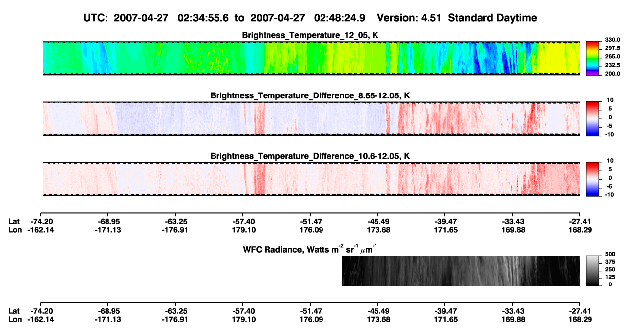Viewport: 644px width, 330px height.
Task: Click latitude "-27.41" on axis below WFC panel
Action: click(x=580, y=311)
